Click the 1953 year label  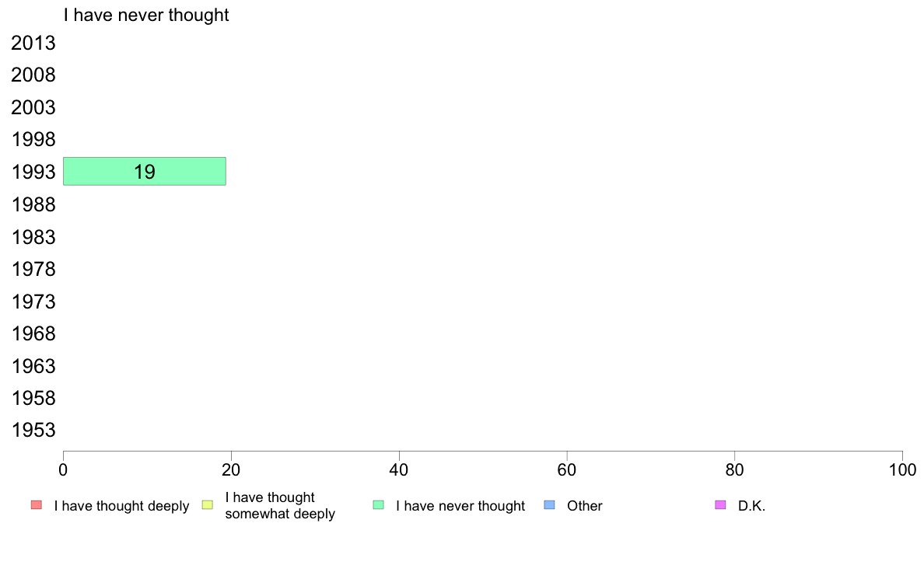[x=33, y=431]
